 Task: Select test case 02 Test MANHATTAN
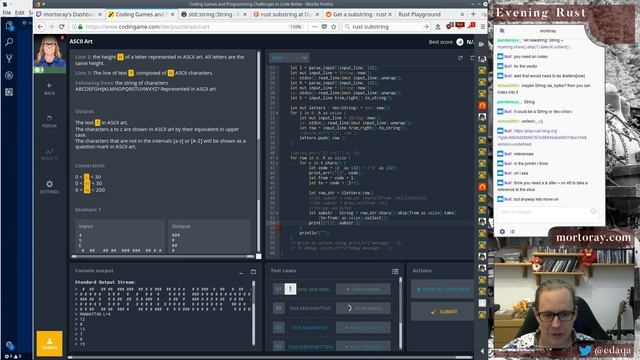303,308
